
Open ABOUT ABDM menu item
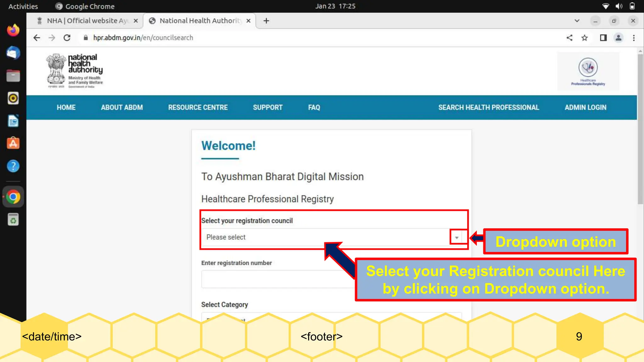click(x=122, y=107)
